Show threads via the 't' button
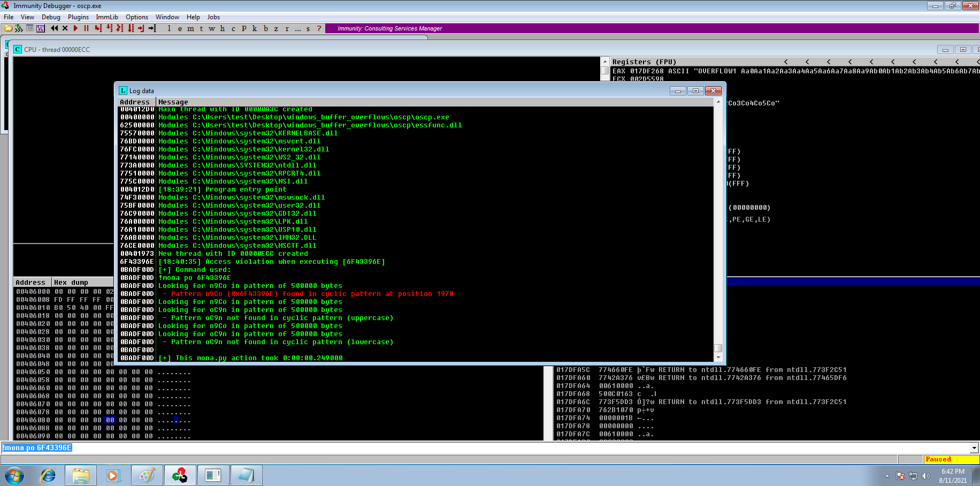Screen dimensions: 980x486 [x=201, y=28]
